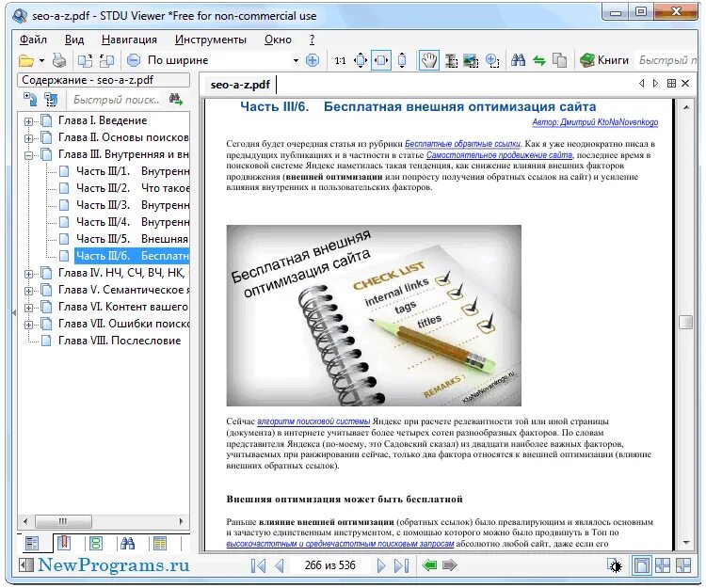Open the dropdown arrow next to open-file icon
This screenshot has width=706, height=588.
[41, 60]
